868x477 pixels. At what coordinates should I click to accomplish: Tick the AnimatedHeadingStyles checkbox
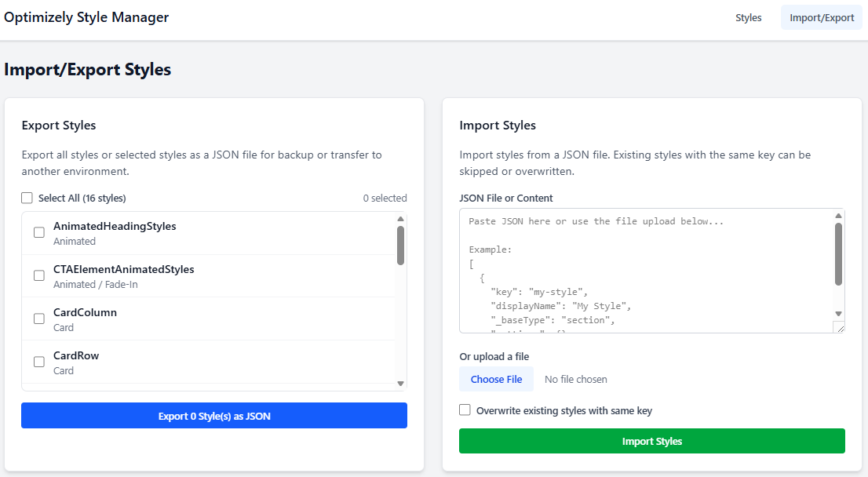tap(39, 232)
